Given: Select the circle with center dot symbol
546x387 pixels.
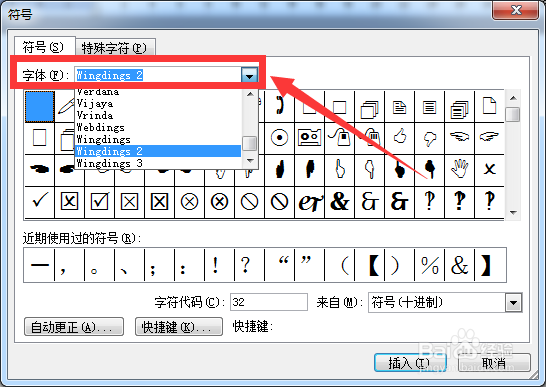Looking at the screenshot, I should click(x=279, y=138).
